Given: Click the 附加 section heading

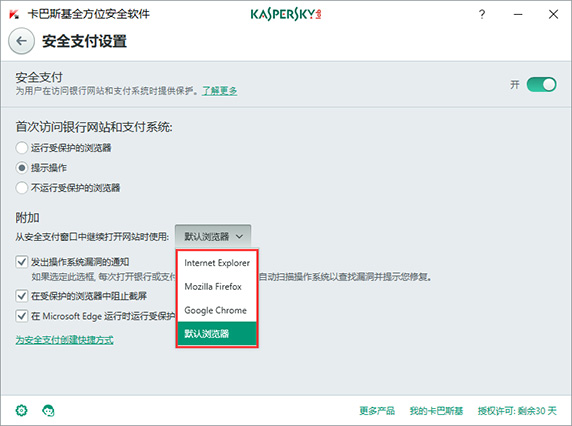Looking at the screenshot, I should coord(27,217).
